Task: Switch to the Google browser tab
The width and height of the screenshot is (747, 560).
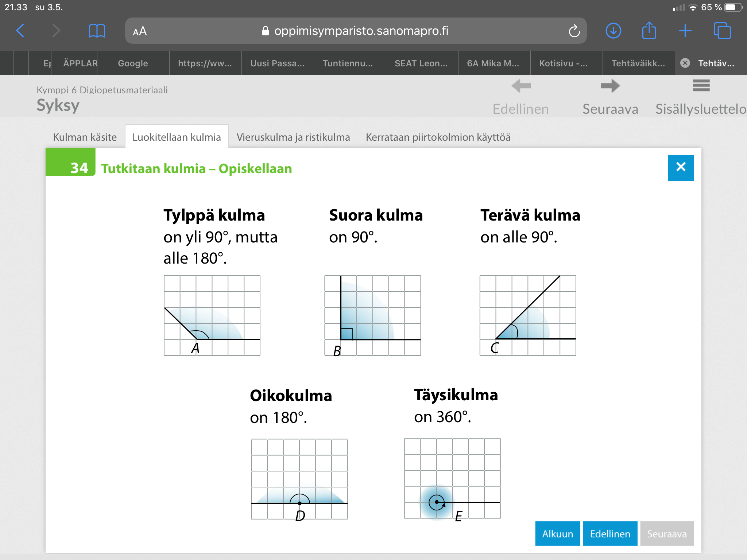Action: click(x=133, y=63)
